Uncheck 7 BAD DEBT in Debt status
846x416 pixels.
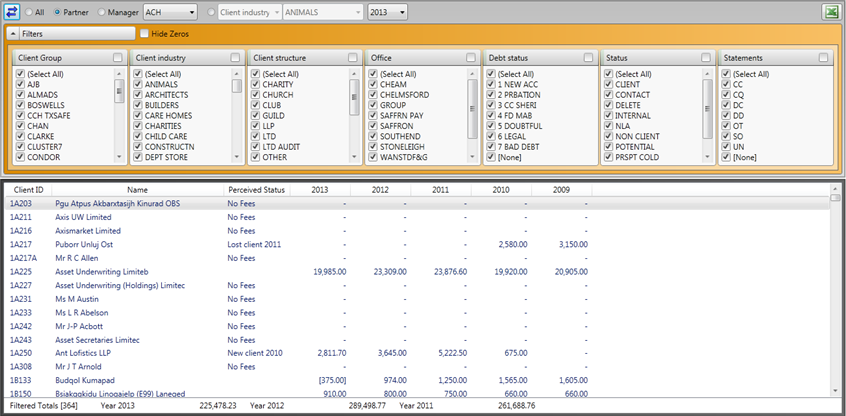(490, 145)
